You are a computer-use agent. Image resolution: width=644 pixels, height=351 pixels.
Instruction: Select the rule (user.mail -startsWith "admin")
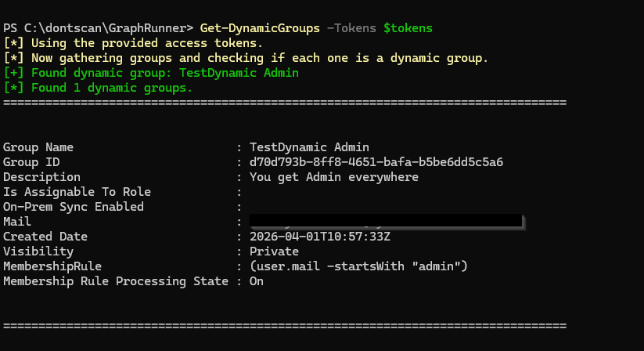(358, 266)
